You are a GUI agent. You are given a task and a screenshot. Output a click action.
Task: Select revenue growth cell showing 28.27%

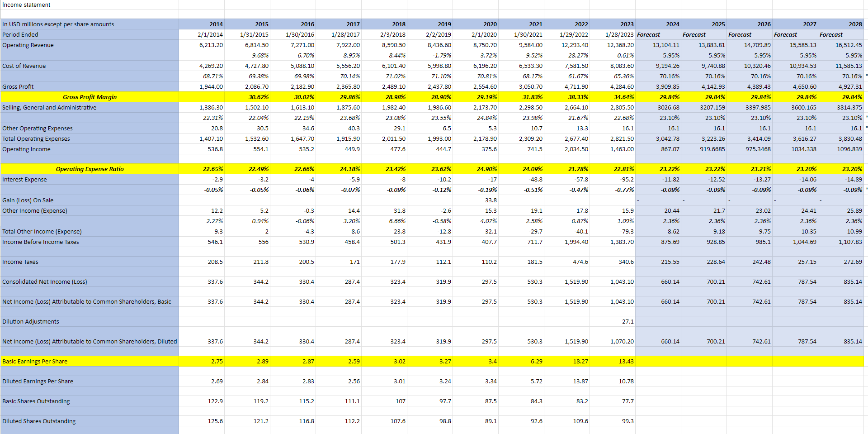[567, 56]
